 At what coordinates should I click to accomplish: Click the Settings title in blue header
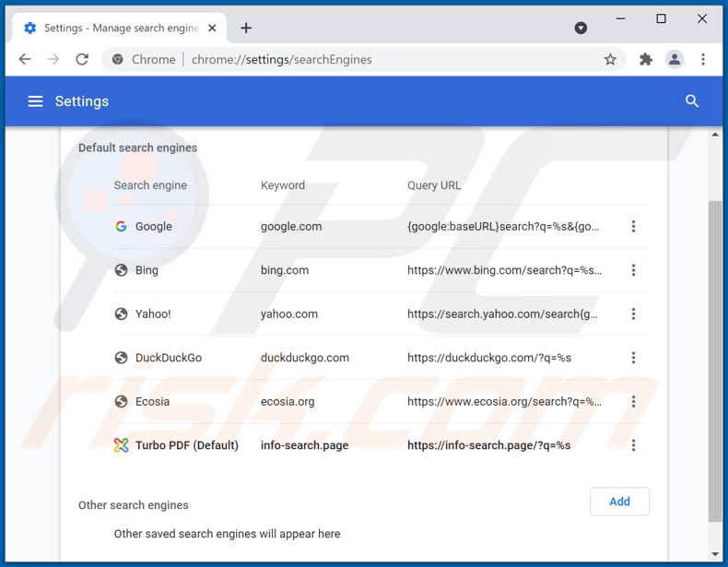pyautogui.click(x=82, y=101)
